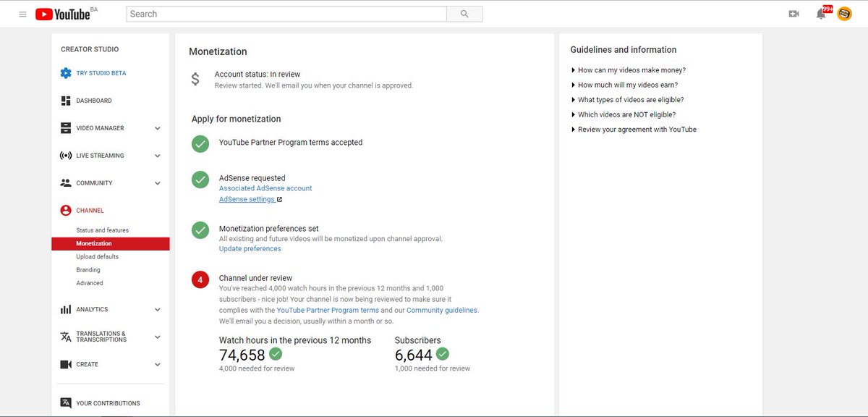Click 'Channel under review' step title
Viewport: 868px width, 417px height.
click(x=255, y=278)
